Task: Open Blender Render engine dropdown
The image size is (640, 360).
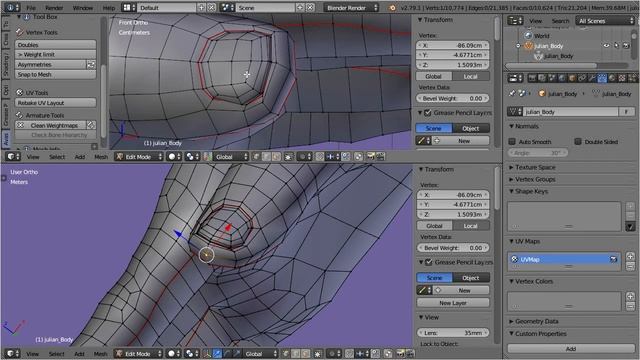Action: (x=351, y=7)
